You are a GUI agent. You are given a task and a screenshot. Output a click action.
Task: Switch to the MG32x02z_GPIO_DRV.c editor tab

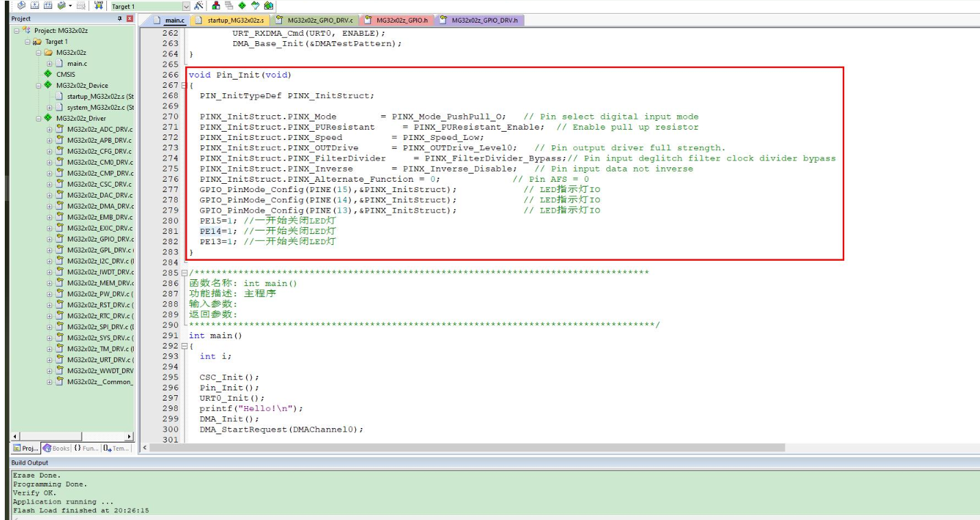[314, 21]
